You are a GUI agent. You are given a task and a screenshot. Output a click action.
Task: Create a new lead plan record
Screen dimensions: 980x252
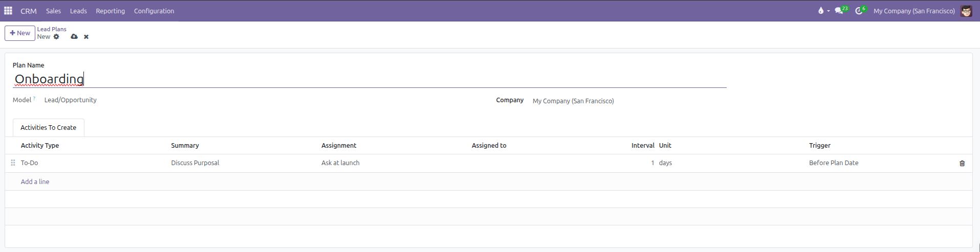[x=20, y=33]
